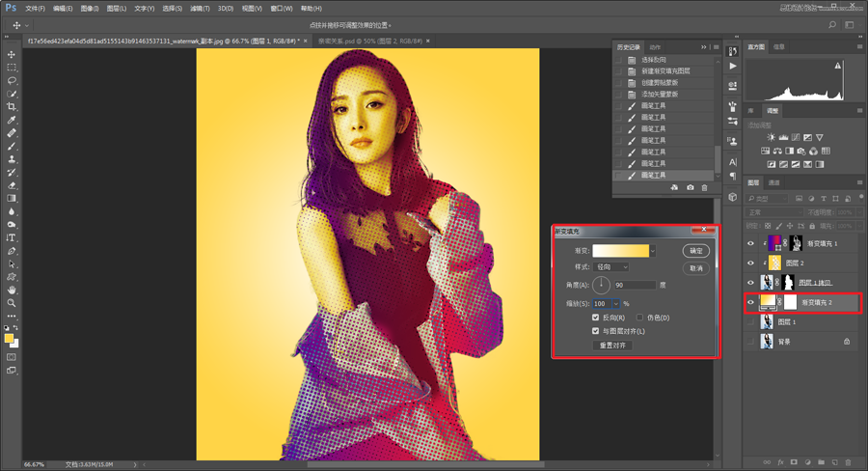868x471 pixels.
Task: Select the Move tool in the toolbar
Action: pyautogui.click(x=12, y=55)
